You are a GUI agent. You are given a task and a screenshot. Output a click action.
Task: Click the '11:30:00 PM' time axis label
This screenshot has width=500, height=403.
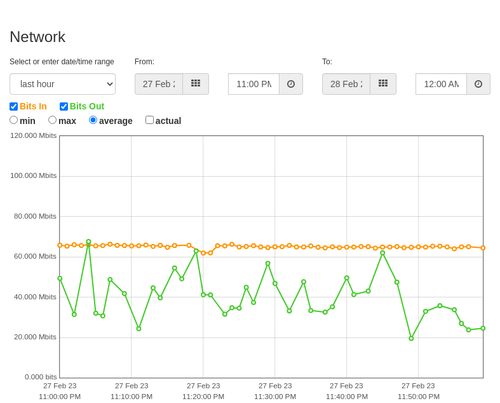click(x=275, y=397)
